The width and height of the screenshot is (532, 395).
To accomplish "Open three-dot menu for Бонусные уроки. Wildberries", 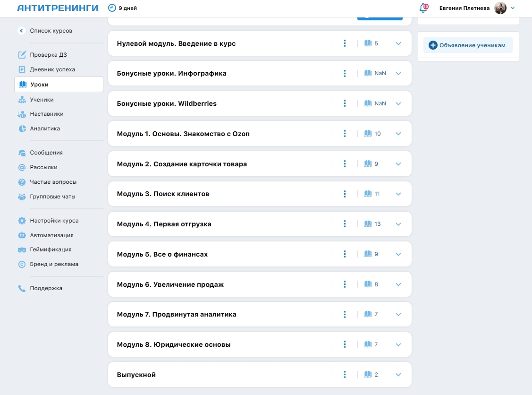I will (345, 103).
